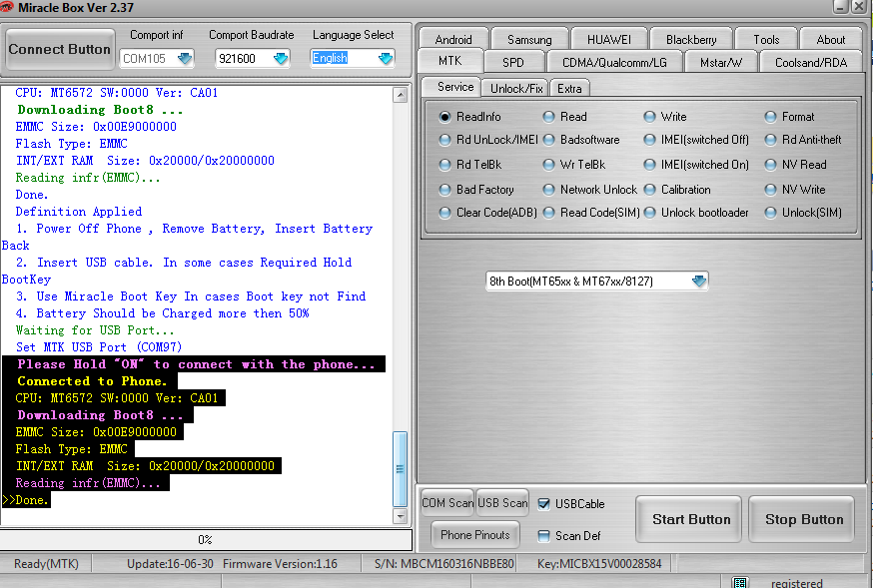Switch to the Samsung tab
873x588 pixels.
click(529, 40)
